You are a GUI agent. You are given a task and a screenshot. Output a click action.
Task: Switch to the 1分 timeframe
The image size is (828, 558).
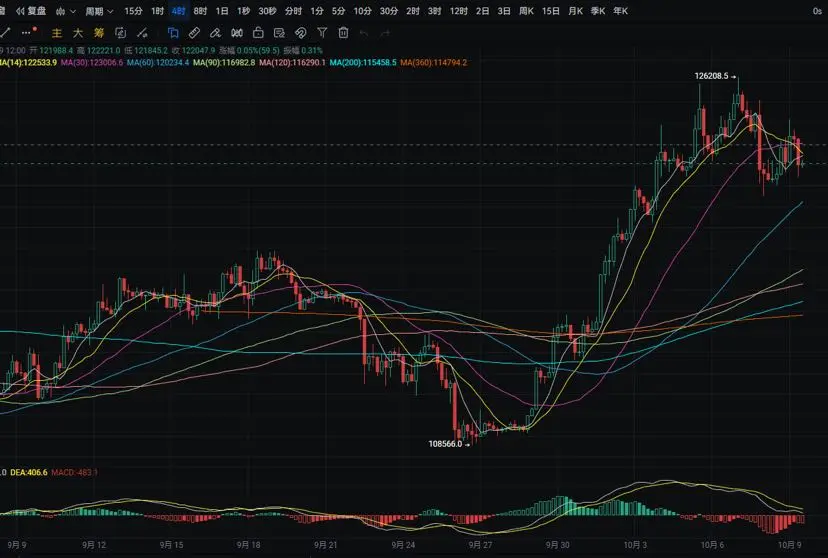click(317, 11)
